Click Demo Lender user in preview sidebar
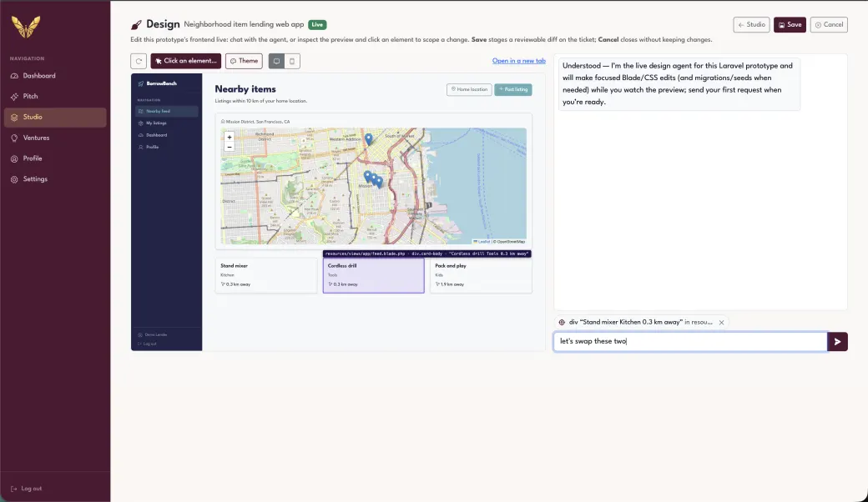Viewport: 868px width, 502px height. [x=153, y=335]
